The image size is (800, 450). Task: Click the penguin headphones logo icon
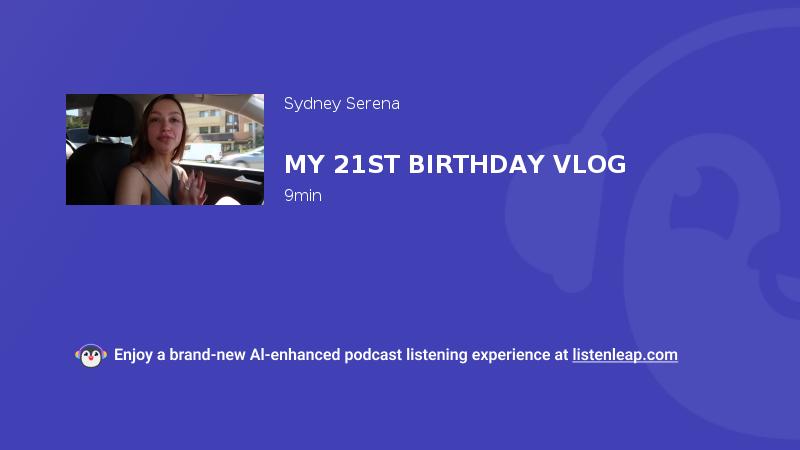click(x=91, y=356)
